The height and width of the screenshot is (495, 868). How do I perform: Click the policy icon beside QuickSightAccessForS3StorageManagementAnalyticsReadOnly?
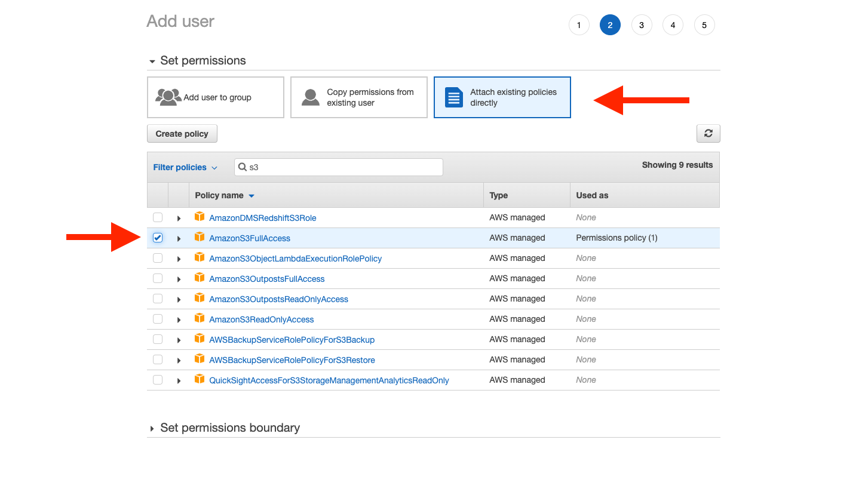tap(200, 379)
